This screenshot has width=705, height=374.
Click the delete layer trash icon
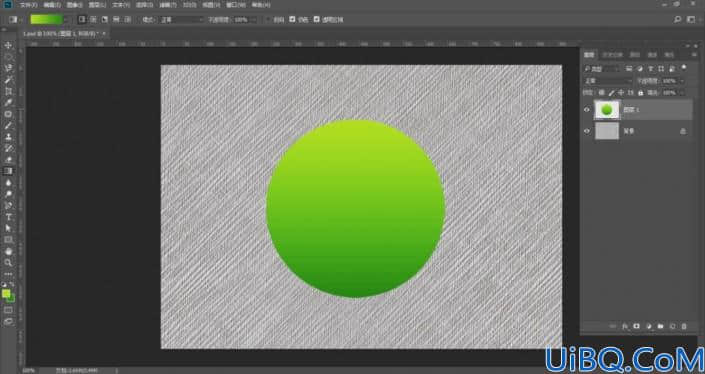click(x=684, y=326)
